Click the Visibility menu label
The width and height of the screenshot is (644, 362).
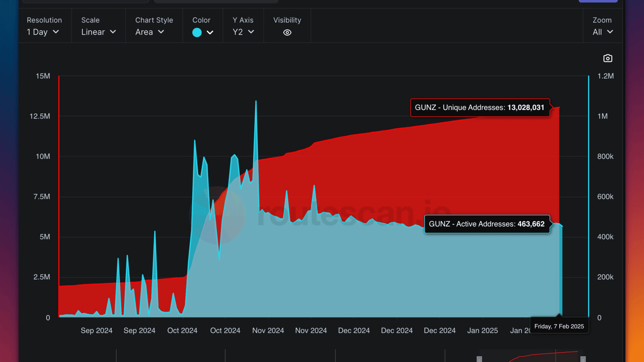pyautogui.click(x=287, y=20)
